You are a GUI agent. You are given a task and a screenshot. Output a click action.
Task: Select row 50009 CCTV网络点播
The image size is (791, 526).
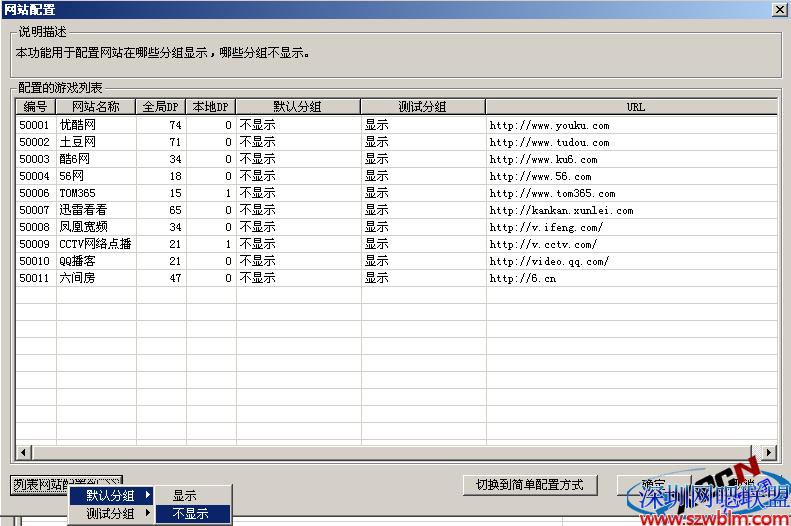coord(397,244)
